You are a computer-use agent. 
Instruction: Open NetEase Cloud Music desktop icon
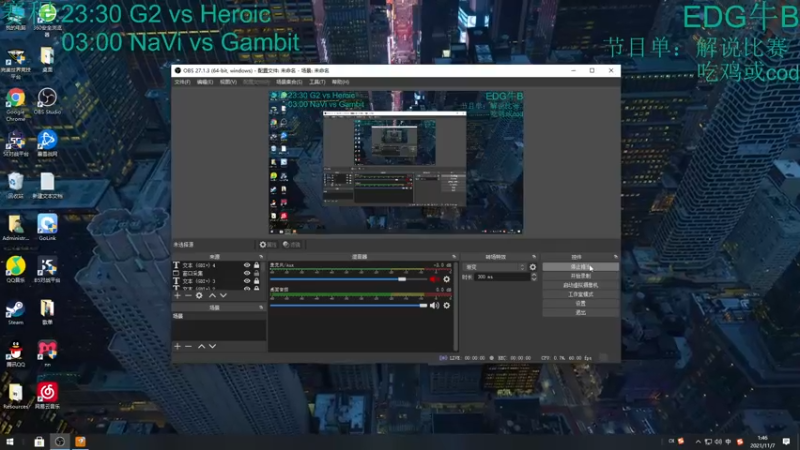[47, 396]
